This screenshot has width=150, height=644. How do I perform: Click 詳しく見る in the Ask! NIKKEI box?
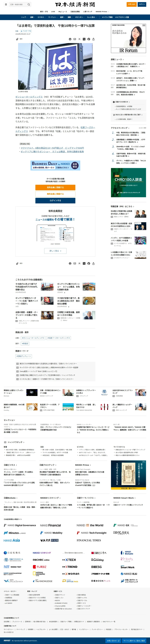click(x=55, y=251)
